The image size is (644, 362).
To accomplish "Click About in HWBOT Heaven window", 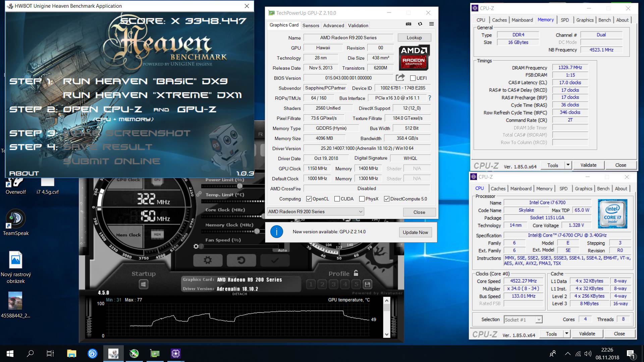I will (24, 173).
